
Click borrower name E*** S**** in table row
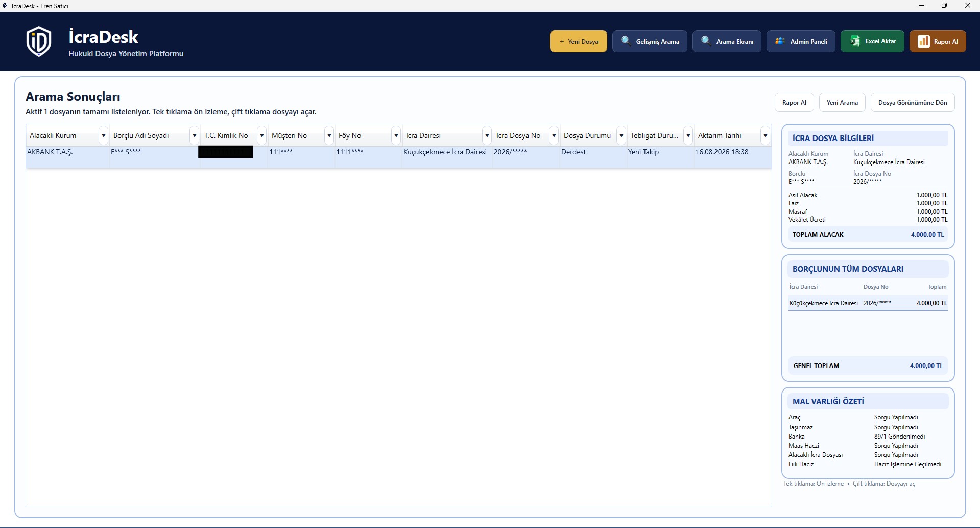pyautogui.click(x=154, y=157)
